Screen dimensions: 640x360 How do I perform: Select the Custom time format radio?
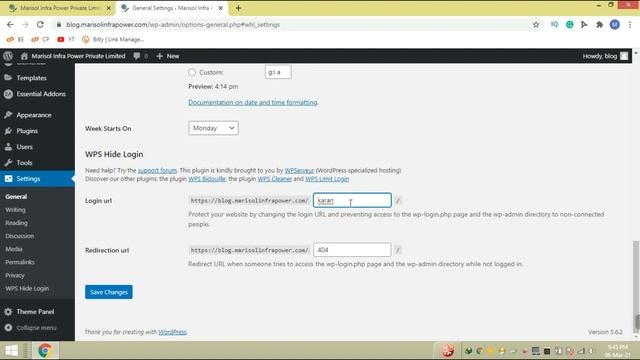(x=192, y=72)
